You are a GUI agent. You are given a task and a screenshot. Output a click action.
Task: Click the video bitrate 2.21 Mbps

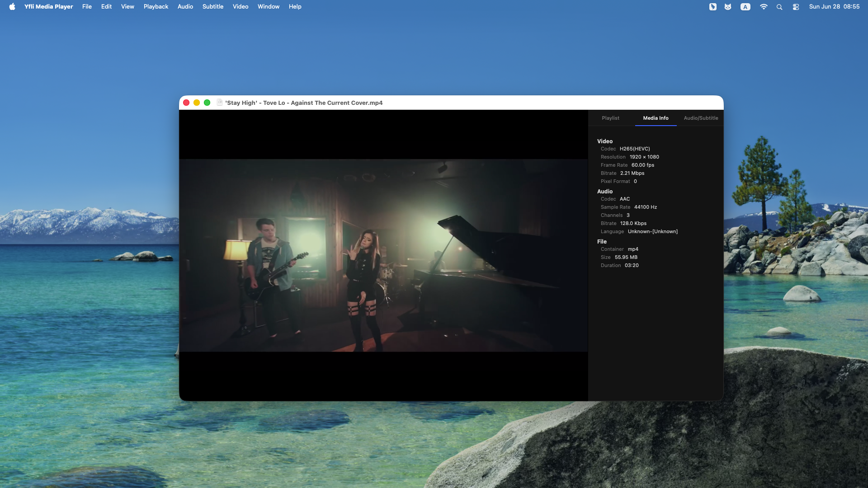click(632, 173)
